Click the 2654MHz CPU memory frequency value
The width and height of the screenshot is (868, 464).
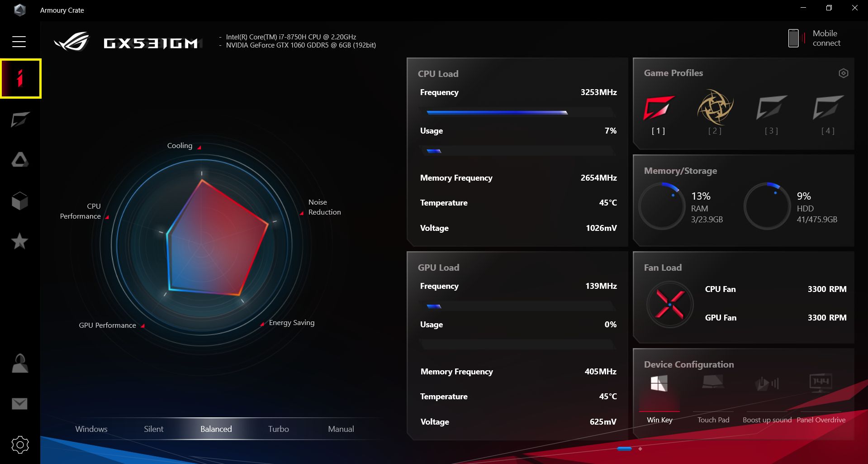[x=598, y=177]
